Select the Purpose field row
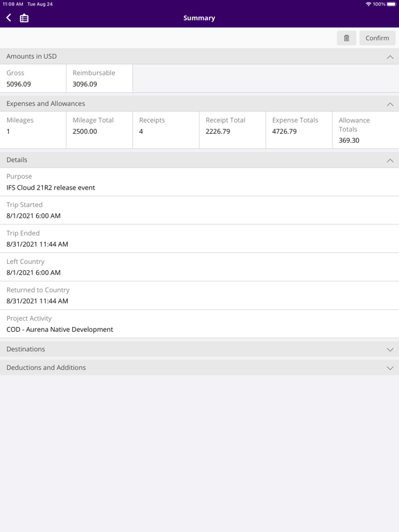399x532 pixels. 199,182
